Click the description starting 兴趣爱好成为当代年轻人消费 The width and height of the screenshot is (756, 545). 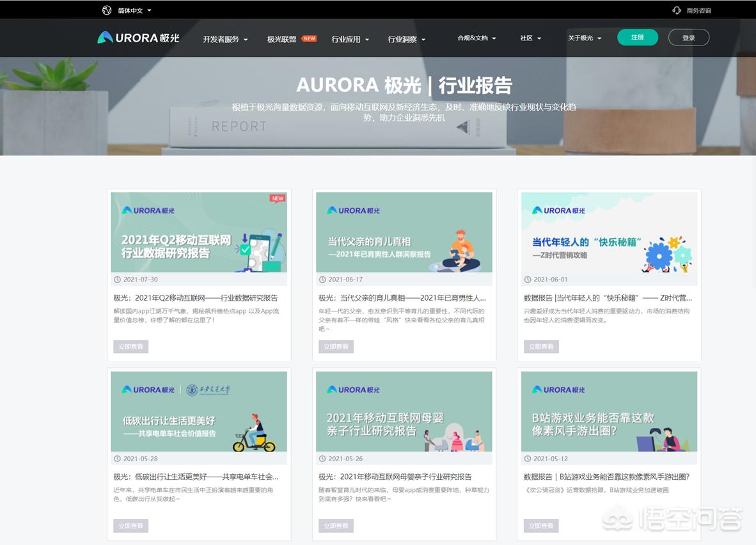pyautogui.click(x=606, y=315)
